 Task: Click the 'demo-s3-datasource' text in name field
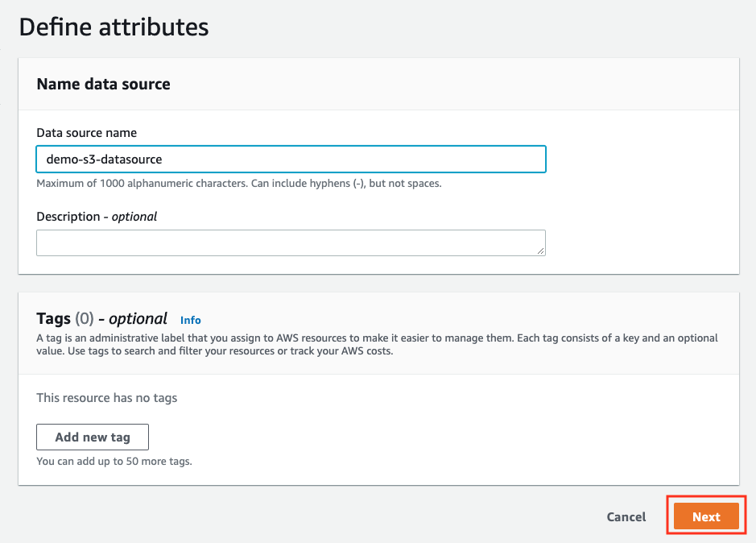pyautogui.click(x=104, y=160)
